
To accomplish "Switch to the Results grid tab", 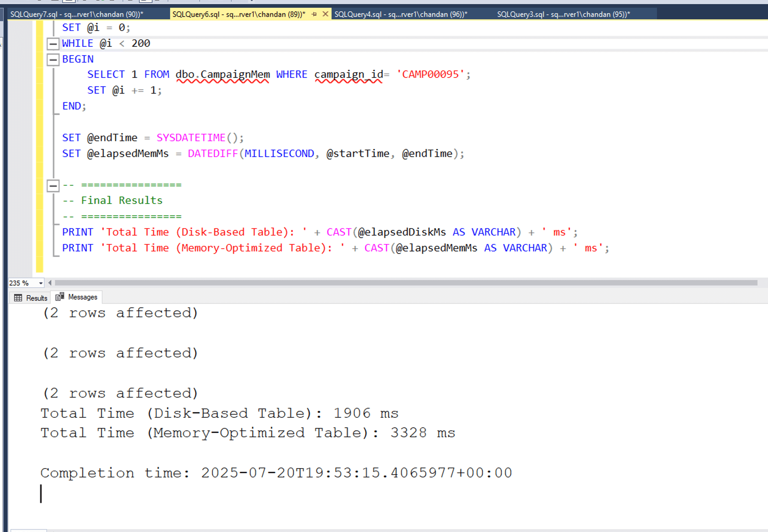I will (31, 298).
